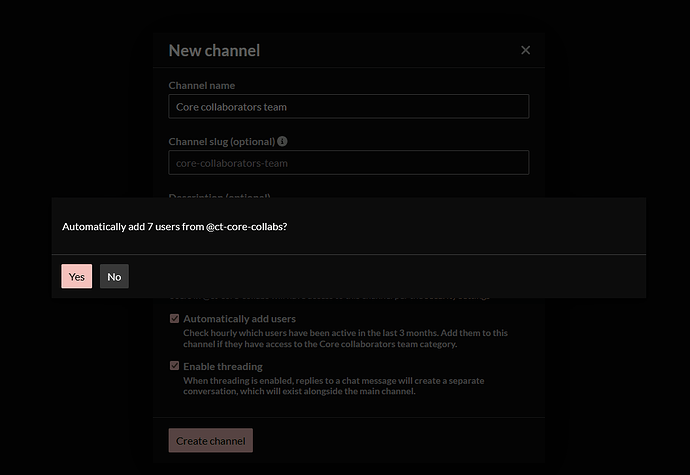The image size is (690, 475).
Task: Close the New channel dialog
Action: click(x=525, y=50)
